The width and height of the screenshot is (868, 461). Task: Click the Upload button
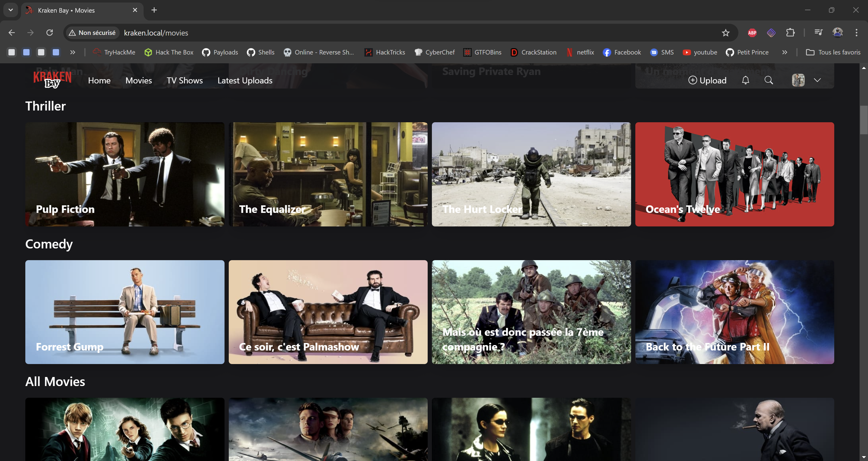click(707, 80)
